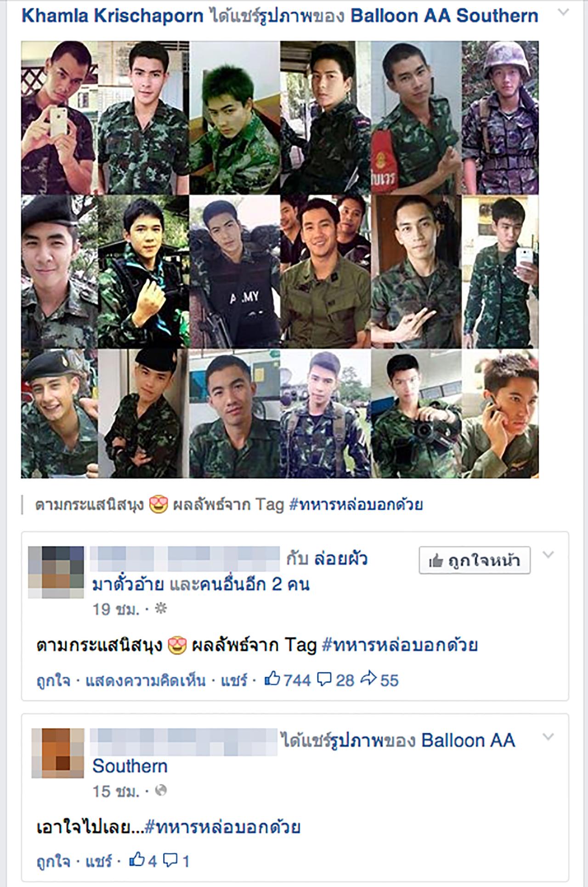Open the dropdown arrow on the 15 ชม. post

pos(548,737)
